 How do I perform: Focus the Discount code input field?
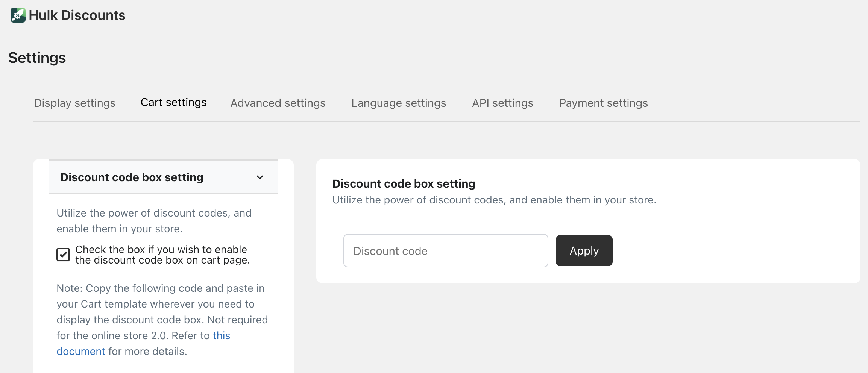[x=445, y=251]
